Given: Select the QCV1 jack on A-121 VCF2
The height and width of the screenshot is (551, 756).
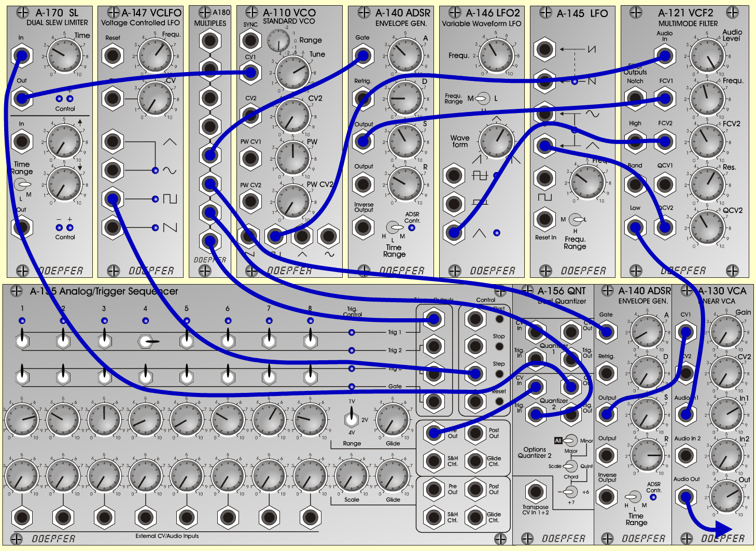Looking at the screenshot, I should coord(665,184).
